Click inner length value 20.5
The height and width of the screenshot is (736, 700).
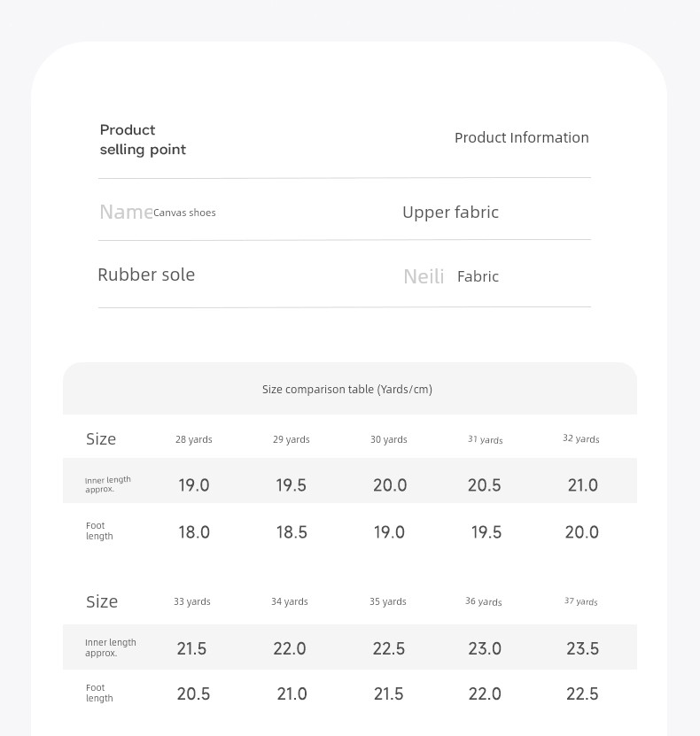coord(484,484)
